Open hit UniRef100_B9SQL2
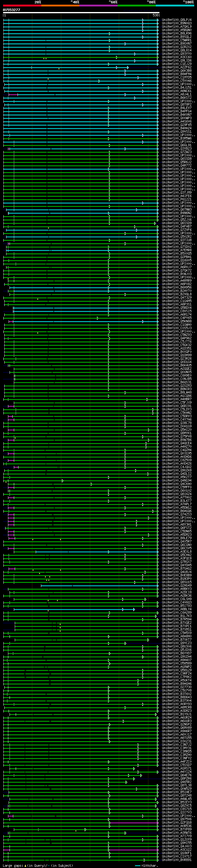This screenshot has height=868, width=197. (x=177, y=37)
